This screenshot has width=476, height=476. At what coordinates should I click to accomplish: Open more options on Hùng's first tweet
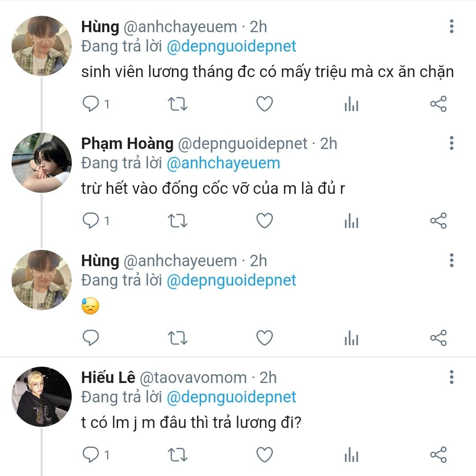(451, 26)
